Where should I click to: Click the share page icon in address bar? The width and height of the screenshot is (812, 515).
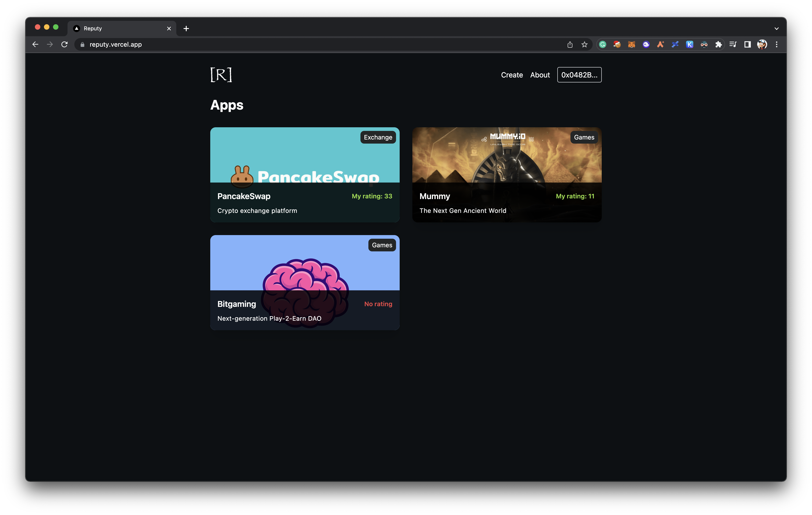[x=570, y=44]
